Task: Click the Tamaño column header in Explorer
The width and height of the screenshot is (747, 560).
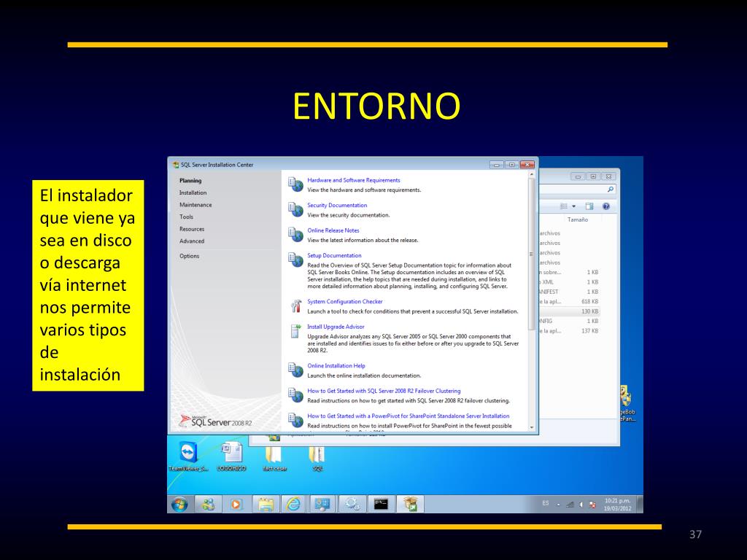Action: (x=578, y=220)
